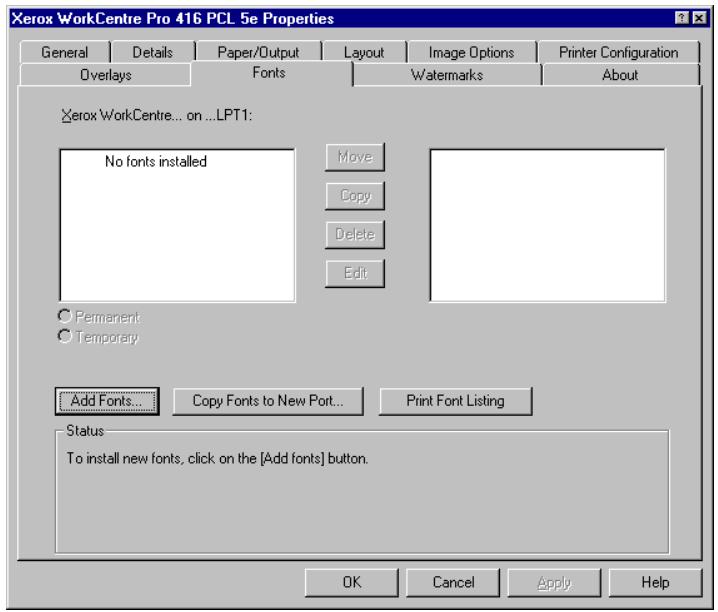The height and width of the screenshot is (612, 718).
Task: Select the Paper/Output tab
Action: pos(258,52)
